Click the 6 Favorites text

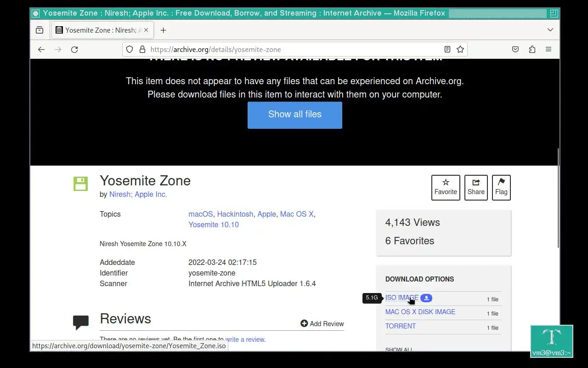click(410, 241)
